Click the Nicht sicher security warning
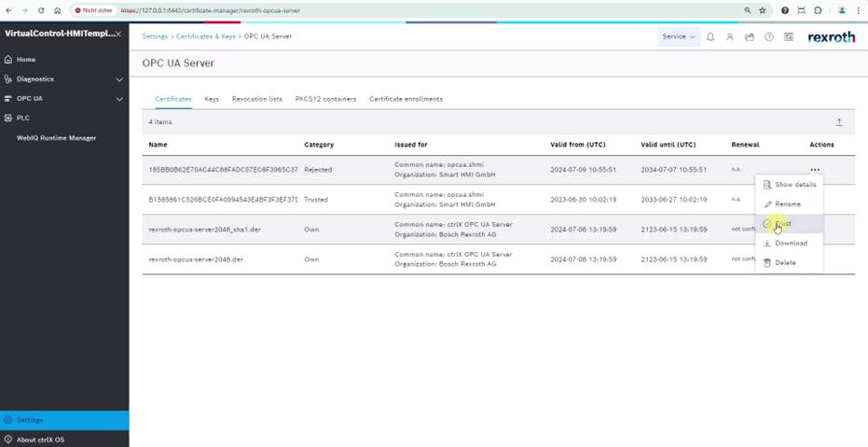Viewport: 868px width, 447px height. tap(93, 10)
